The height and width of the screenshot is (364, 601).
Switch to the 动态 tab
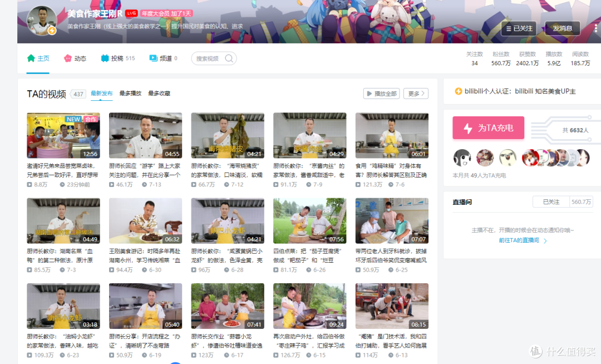[x=75, y=58]
